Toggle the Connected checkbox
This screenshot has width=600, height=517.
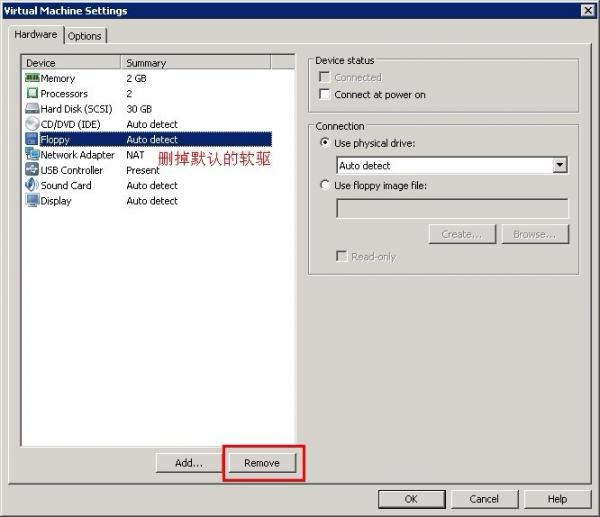pos(324,77)
